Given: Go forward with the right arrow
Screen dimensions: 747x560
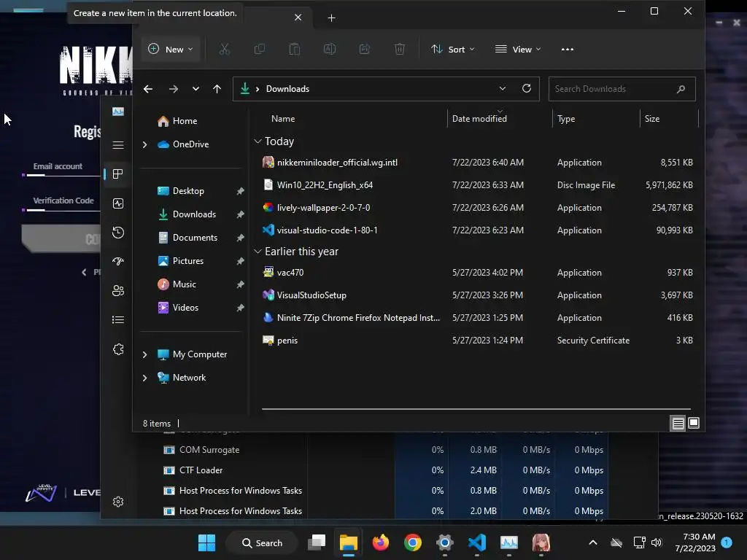Looking at the screenshot, I should pos(174,88).
